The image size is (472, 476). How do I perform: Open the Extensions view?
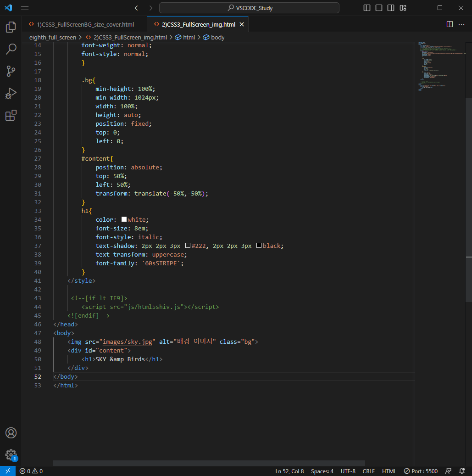coord(11,115)
